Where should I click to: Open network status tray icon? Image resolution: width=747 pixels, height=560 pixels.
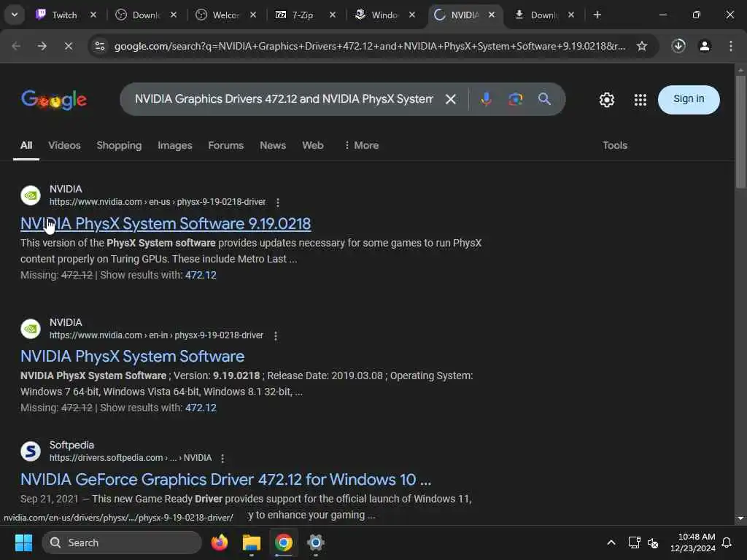[634, 542]
